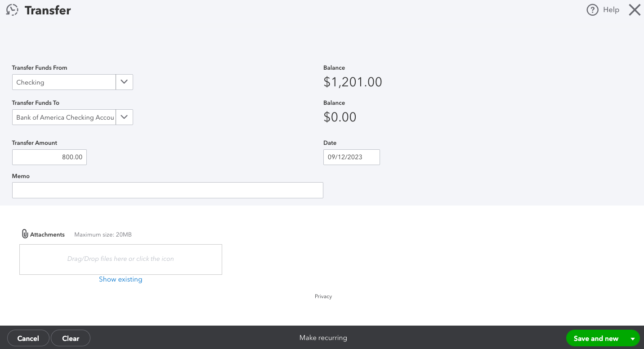Viewport: 644px width, 349px height.
Task: Close the Transfer window with X
Action: click(x=635, y=10)
